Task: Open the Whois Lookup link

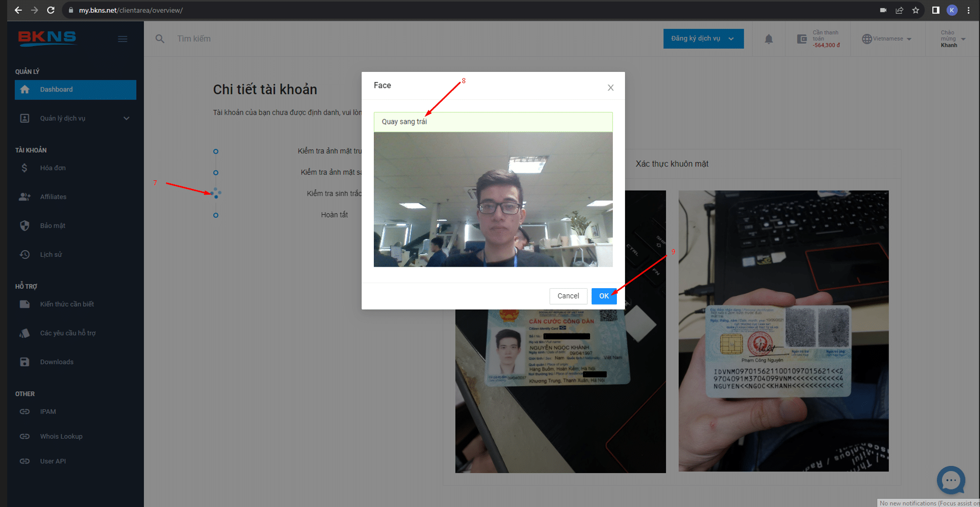Action: [61, 436]
